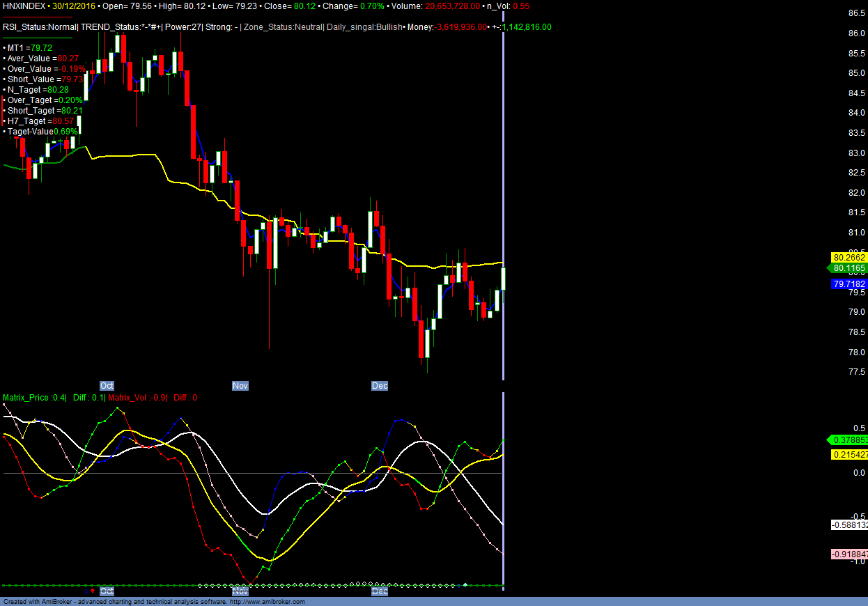Click the Oct label below the indicator pane
Image resolution: width=868 pixels, height=606 pixels.
[107, 591]
